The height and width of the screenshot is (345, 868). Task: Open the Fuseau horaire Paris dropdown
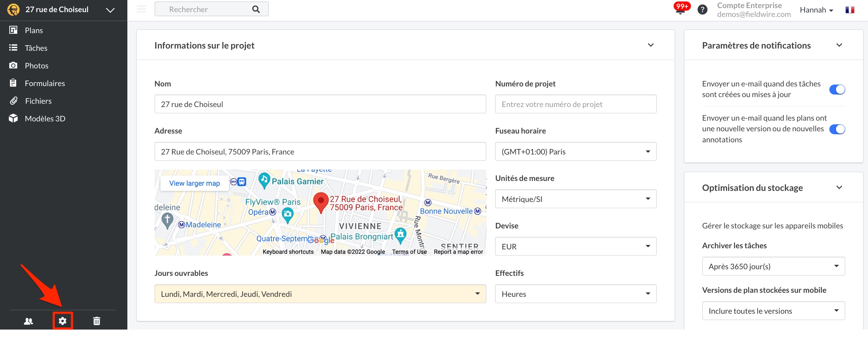coord(576,152)
